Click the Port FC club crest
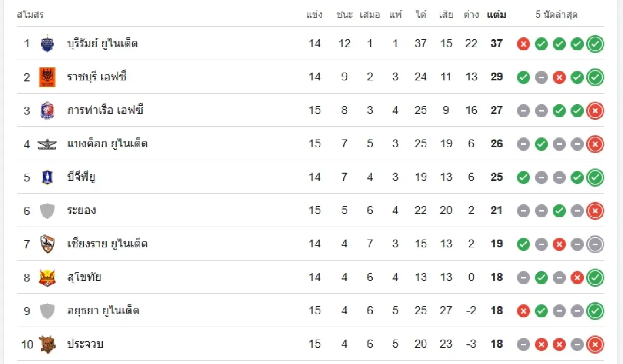623x364 pixels. coord(47,110)
